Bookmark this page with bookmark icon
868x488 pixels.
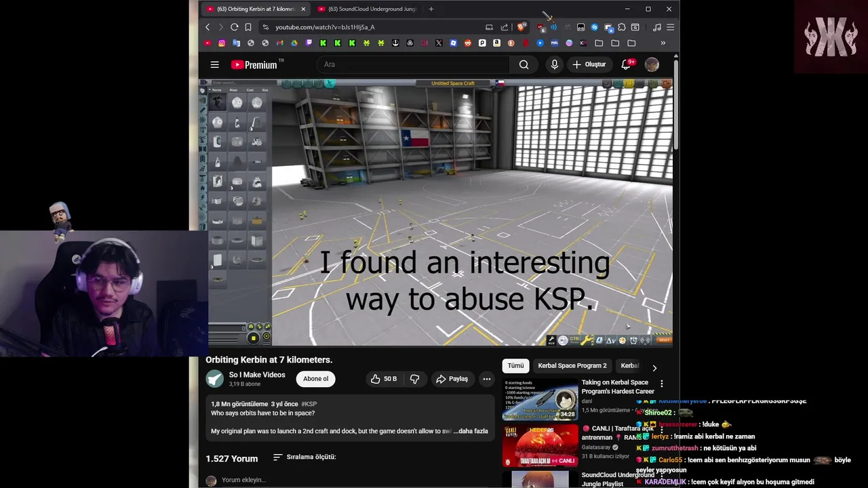click(x=248, y=27)
